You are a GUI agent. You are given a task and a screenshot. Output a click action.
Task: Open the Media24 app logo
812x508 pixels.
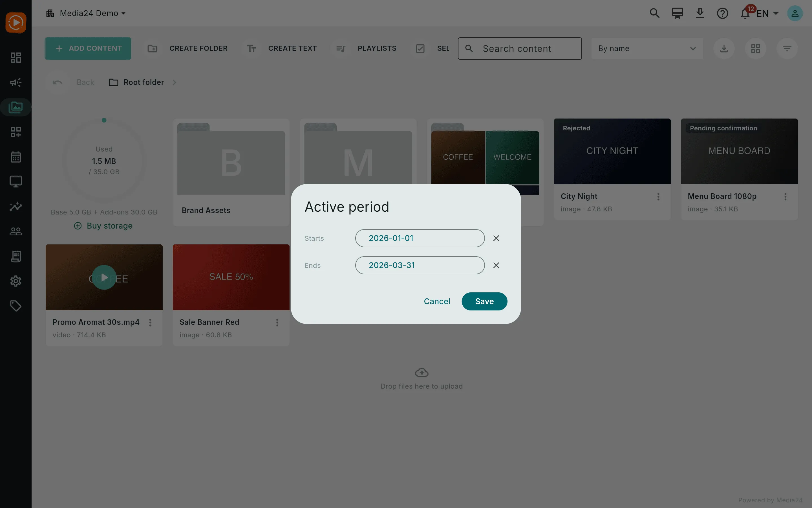(16, 23)
